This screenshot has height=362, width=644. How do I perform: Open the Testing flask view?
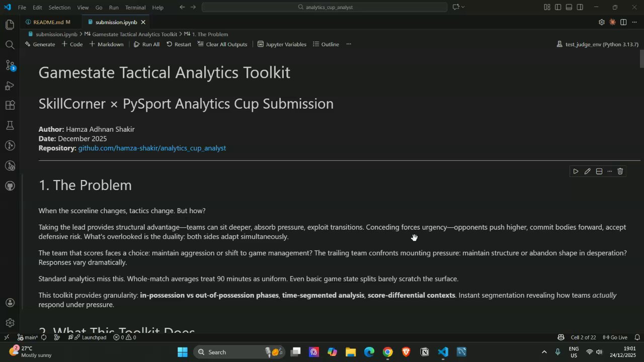click(10, 125)
